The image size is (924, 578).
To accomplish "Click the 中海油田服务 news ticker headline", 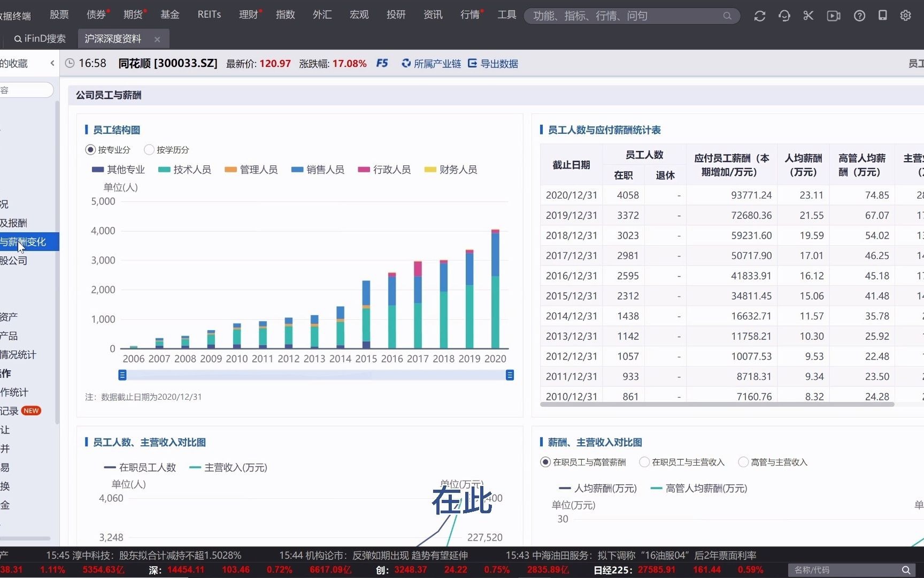I will coord(631,556).
